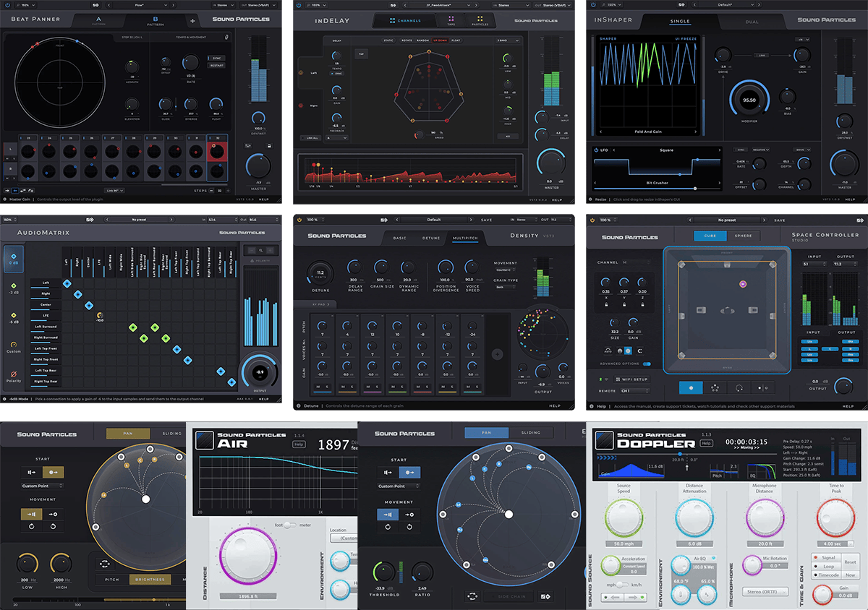Toggle the Density power icon

click(x=300, y=220)
